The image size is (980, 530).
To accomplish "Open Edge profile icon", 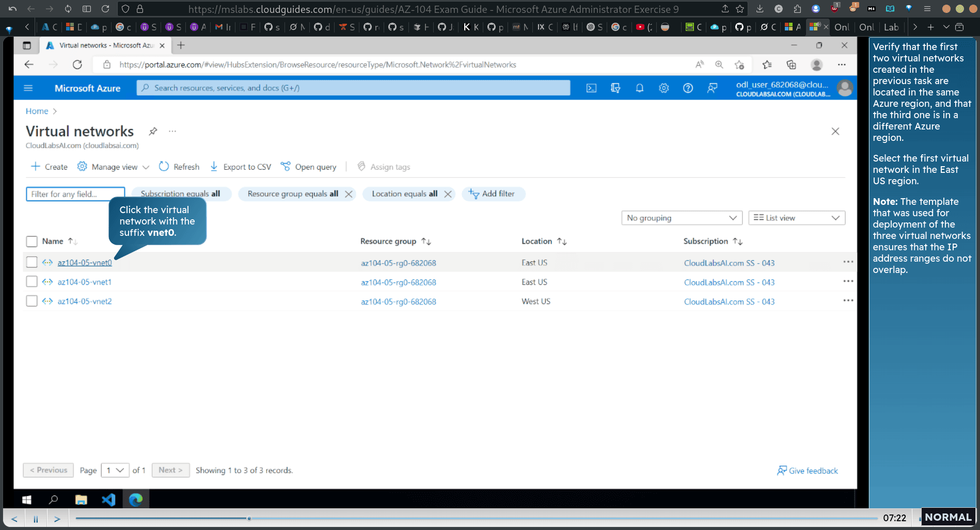I will 816,65.
